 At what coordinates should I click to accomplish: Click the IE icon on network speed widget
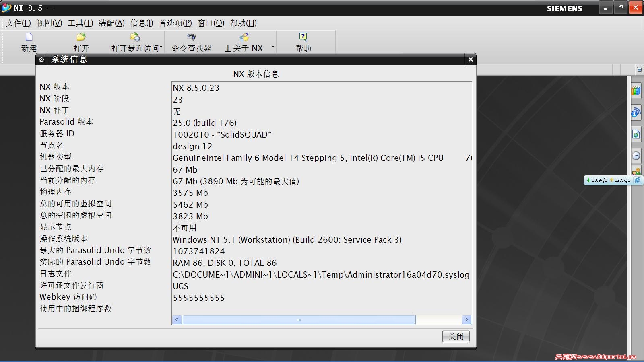pos(638,180)
